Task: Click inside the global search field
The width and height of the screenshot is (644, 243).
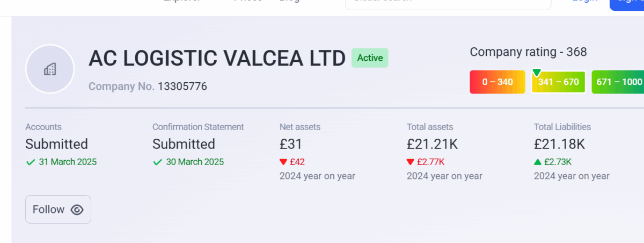Action: [448, 3]
